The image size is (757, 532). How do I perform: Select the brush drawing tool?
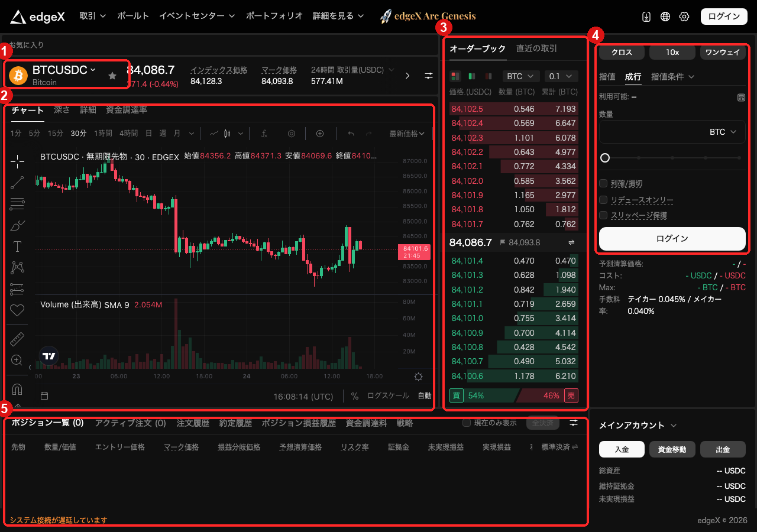tap(17, 225)
